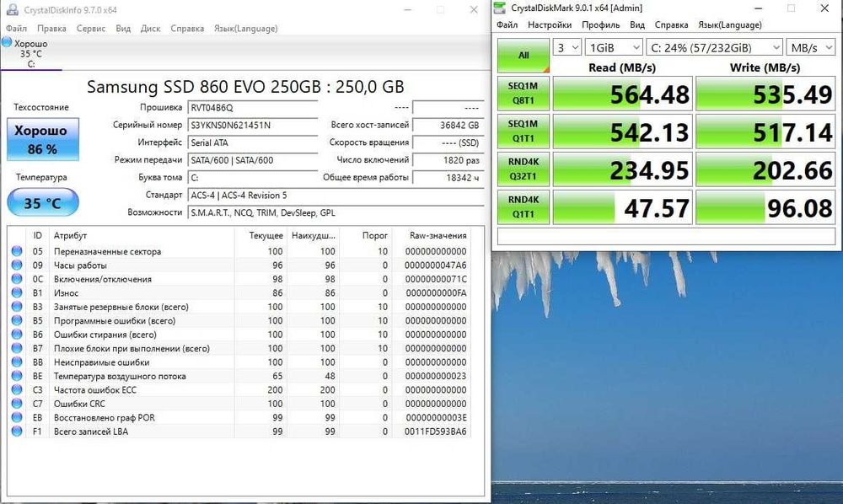Open Диск menu in CrystalDiskInfo
Image resolution: width=843 pixels, height=504 pixels.
pyautogui.click(x=151, y=29)
